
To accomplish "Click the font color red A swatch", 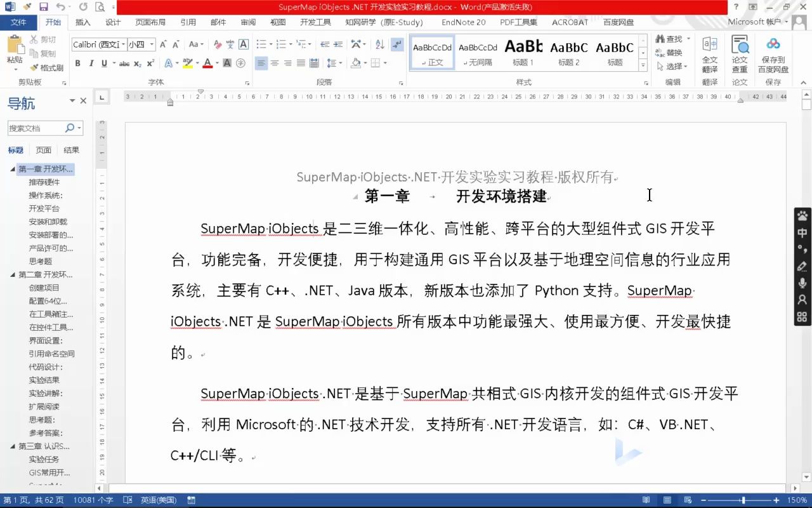I will [x=207, y=63].
